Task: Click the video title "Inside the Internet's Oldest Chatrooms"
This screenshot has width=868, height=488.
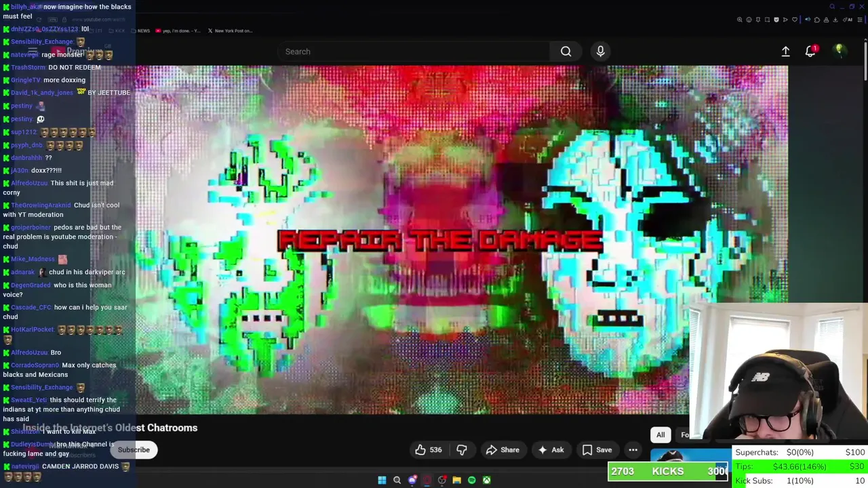Action: click(111, 428)
